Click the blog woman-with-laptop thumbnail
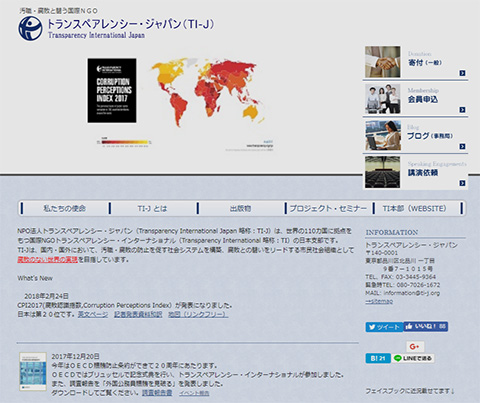This screenshot has height=403, width=480. 382,136
